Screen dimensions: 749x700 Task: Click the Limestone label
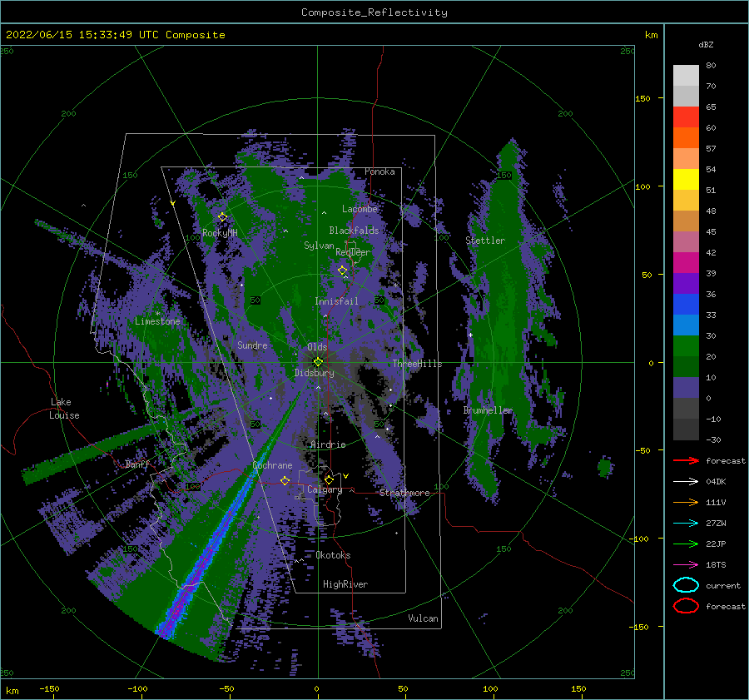(157, 321)
